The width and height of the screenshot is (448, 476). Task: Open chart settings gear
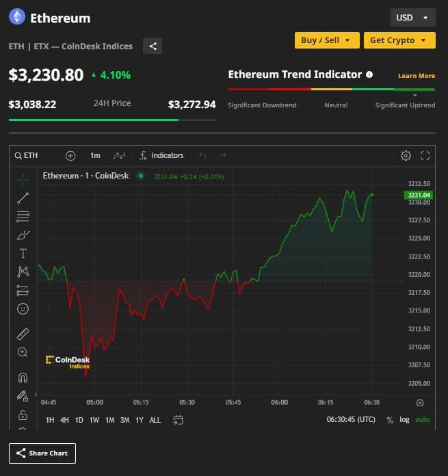406,155
